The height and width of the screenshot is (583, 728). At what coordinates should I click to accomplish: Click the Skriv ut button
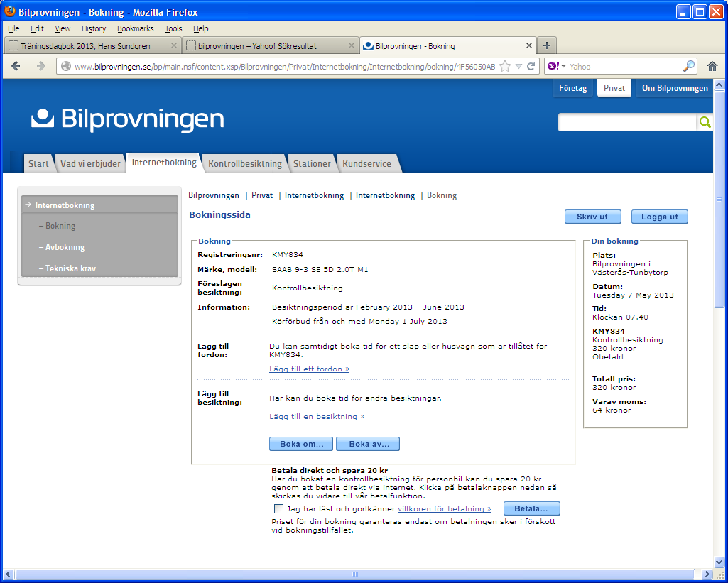click(592, 217)
